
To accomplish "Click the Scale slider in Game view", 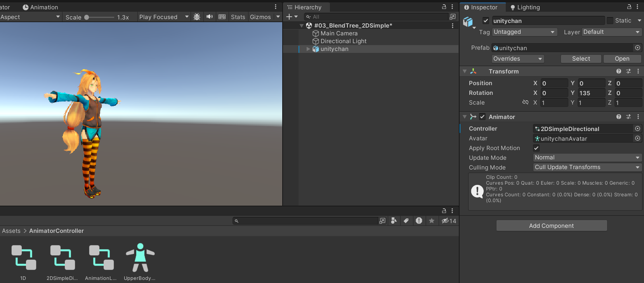I will click(100, 17).
